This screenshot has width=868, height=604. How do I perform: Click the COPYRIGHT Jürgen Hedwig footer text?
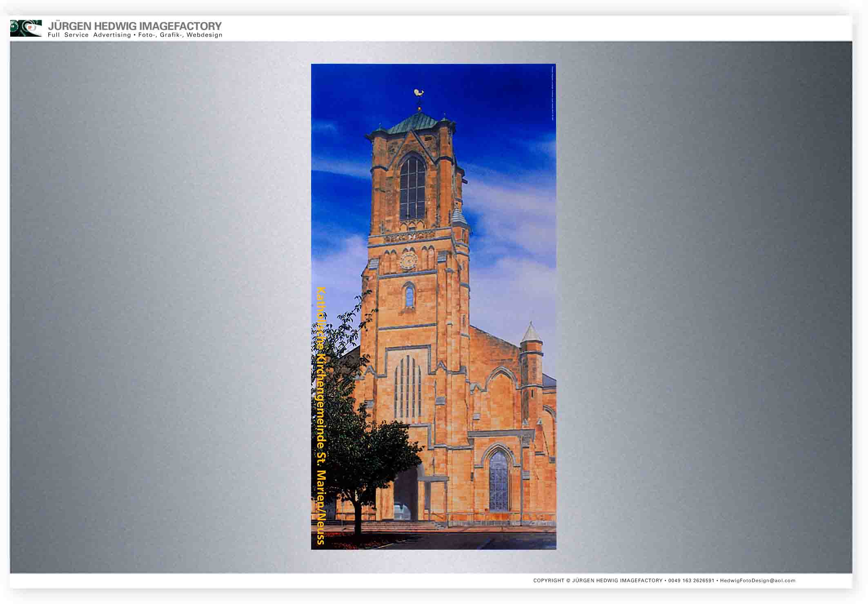click(598, 580)
